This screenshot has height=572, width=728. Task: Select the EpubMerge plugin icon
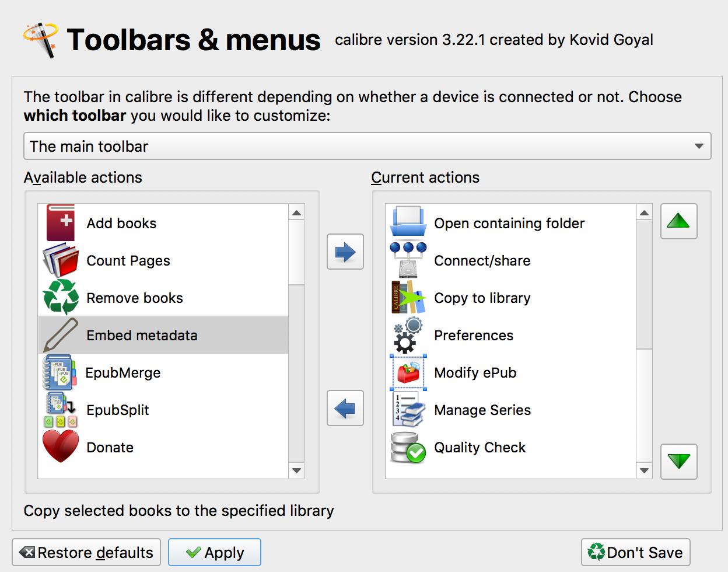click(58, 372)
